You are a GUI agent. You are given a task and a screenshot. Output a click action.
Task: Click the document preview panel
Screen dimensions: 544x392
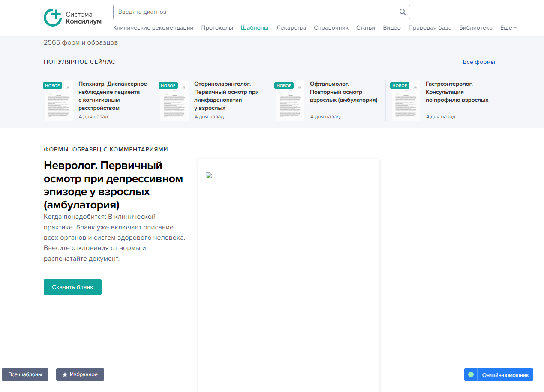289,275
